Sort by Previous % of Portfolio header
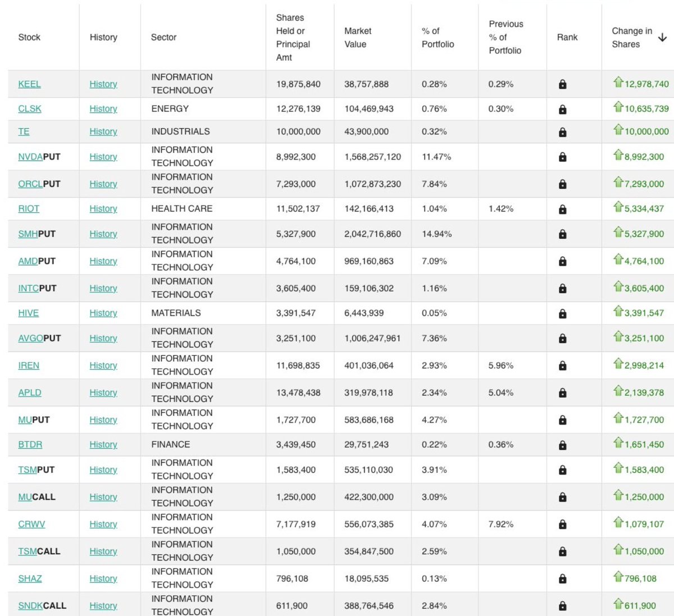The height and width of the screenshot is (616, 674). pyautogui.click(x=505, y=37)
